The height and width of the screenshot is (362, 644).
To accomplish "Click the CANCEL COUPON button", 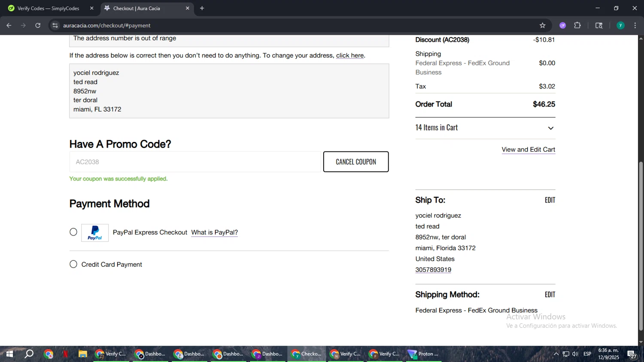I will coord(356,162).
